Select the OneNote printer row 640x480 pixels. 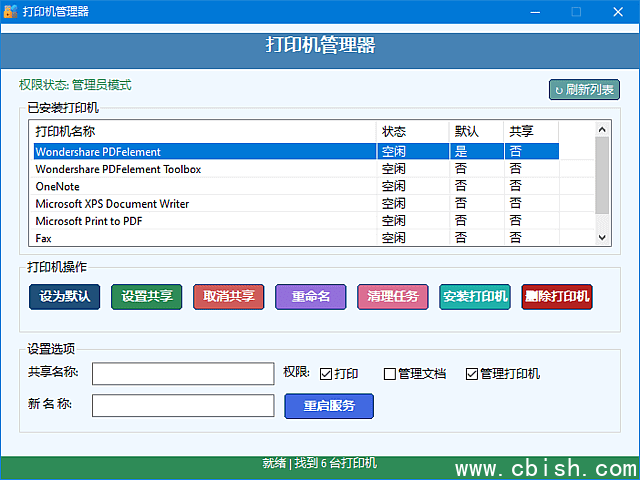point(296,187)
